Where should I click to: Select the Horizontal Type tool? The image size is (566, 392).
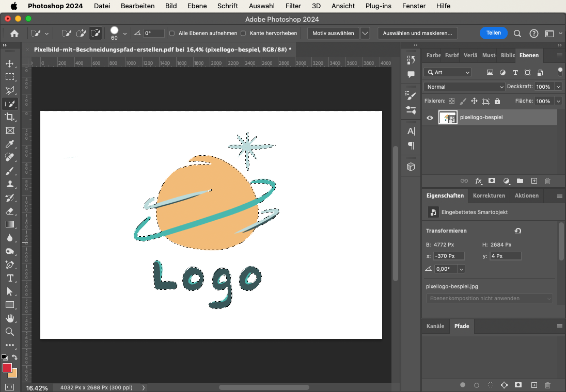[9, 278]
